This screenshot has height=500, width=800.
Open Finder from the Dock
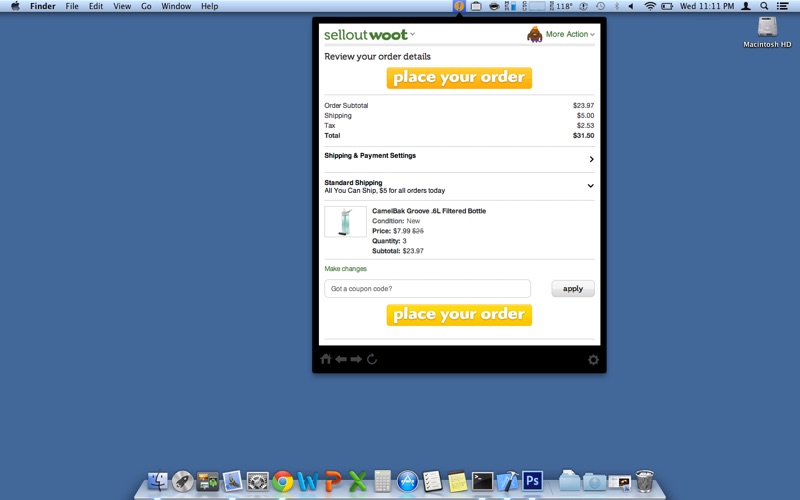coord(158,481)
